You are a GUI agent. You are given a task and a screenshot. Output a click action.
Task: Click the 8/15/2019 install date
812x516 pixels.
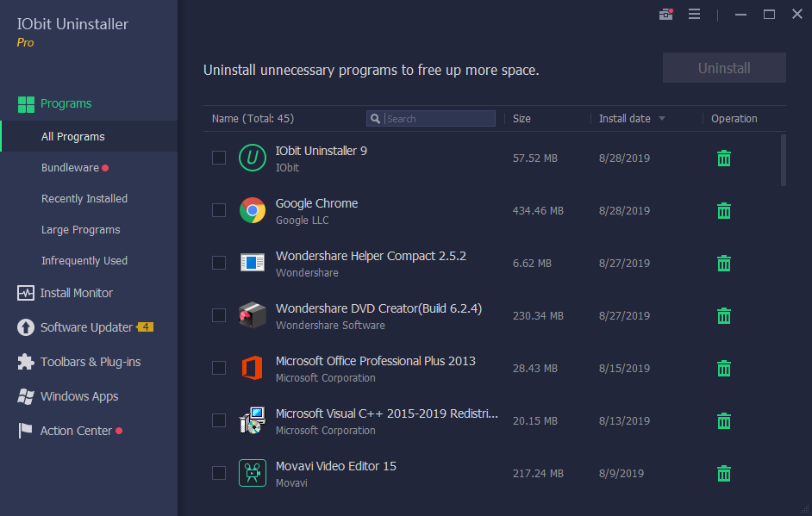(624, 369)
